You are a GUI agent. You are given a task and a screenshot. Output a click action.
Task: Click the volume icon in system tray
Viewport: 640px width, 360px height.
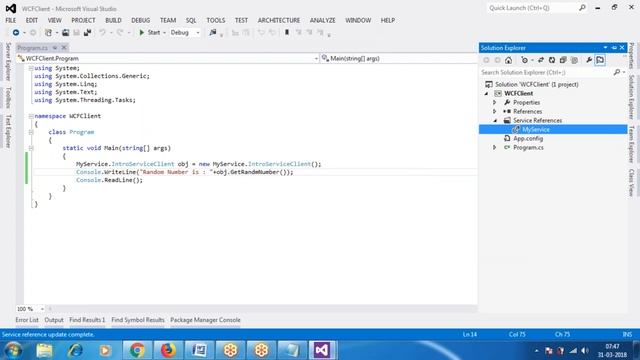tap(585, 351)
